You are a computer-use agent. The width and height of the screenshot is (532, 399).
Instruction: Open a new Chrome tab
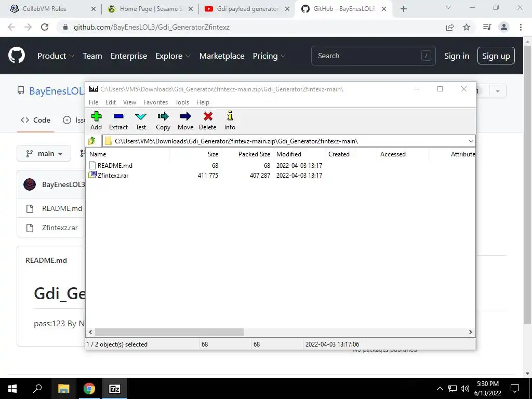403,9
